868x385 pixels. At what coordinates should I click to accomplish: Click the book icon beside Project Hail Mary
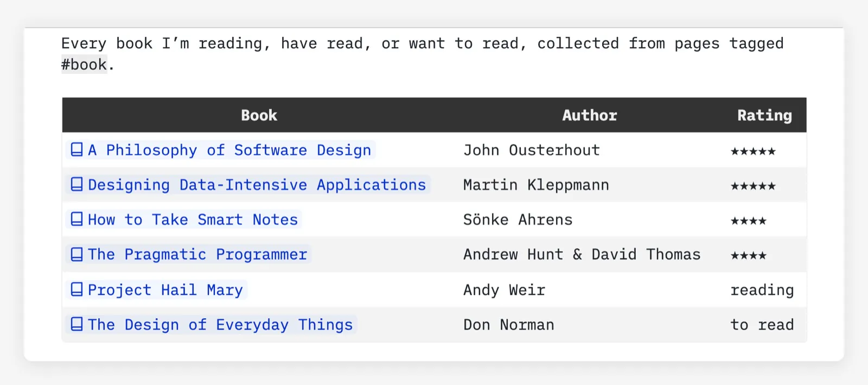pos(77,289)
